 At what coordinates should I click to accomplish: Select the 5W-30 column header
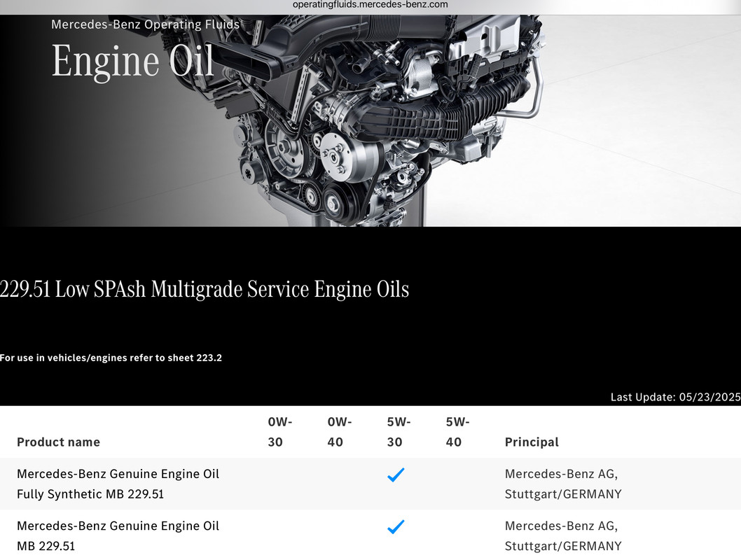(399, 432)
